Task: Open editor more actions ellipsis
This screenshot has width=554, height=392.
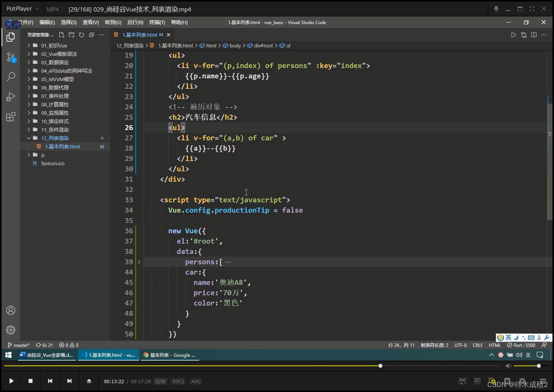Action: pyautogui.click(x=544, y=35)
